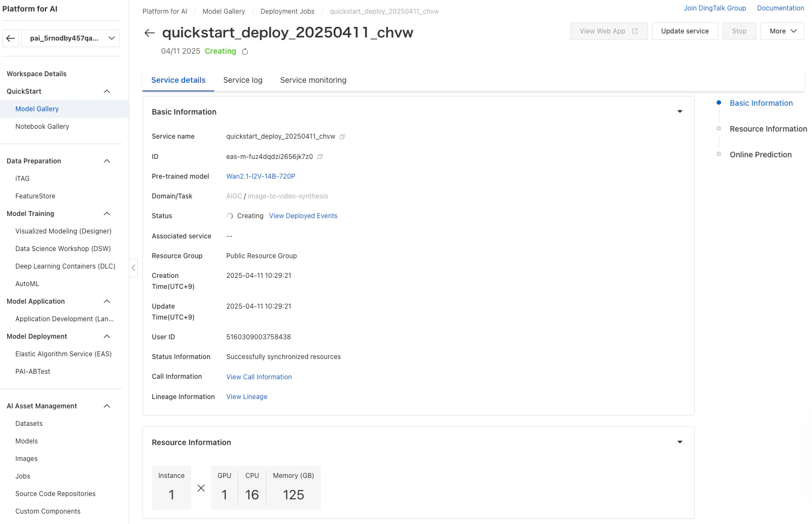Copy the service ID with the copy icon

point(320,157)
